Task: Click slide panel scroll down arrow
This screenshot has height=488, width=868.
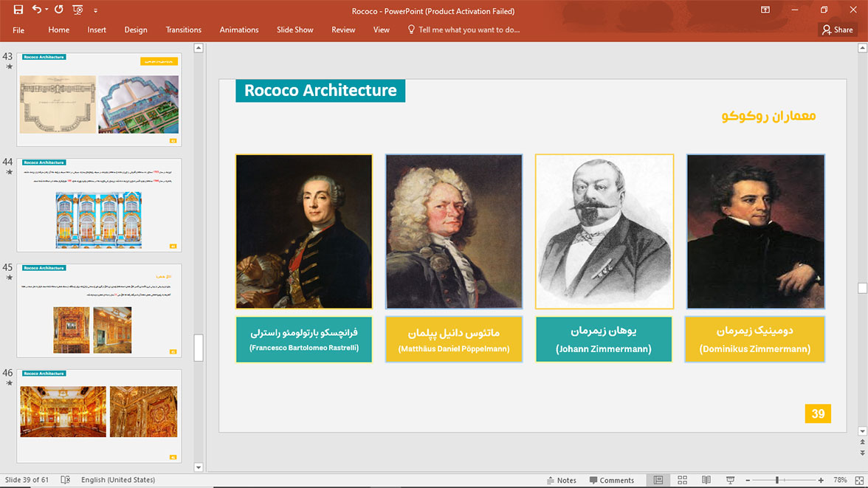Action: click(199, 467)
